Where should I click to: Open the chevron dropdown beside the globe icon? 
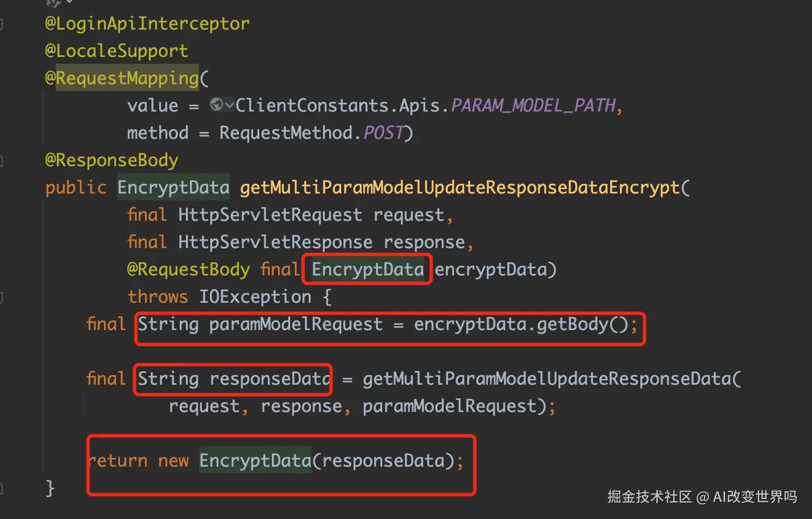229,105
